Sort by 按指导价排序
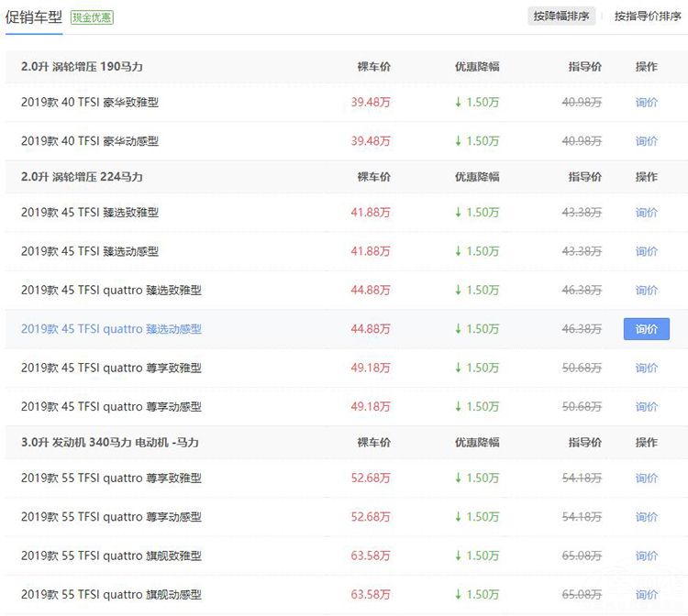688x616 pixels. [648, 16]
